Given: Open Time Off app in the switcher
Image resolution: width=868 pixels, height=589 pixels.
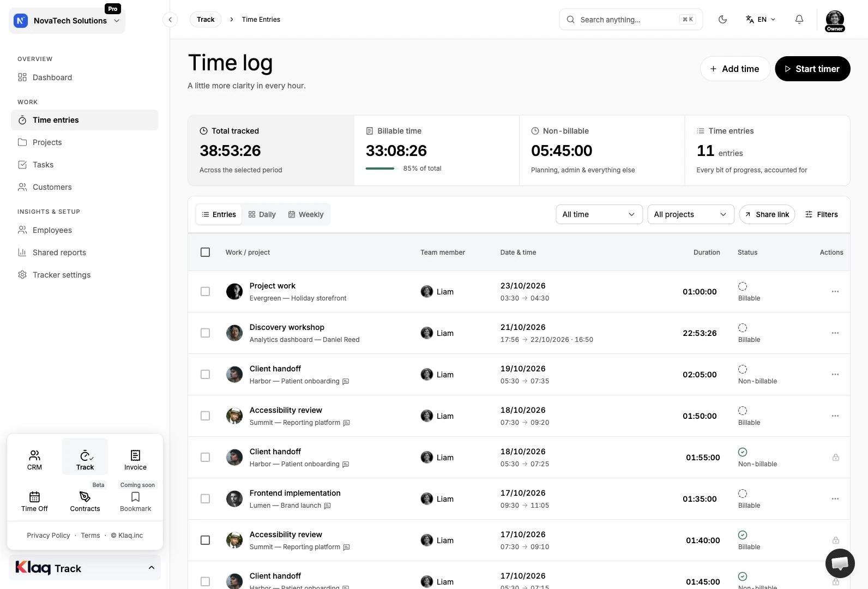Looking at the screenshot, I should pyautogui.click(x=34, y=501).
